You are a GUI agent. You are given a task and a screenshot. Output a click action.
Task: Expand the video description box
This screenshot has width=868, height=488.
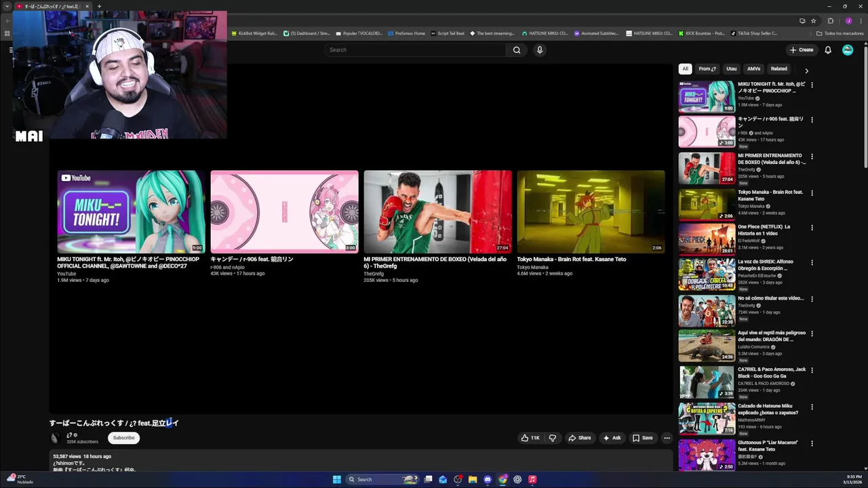[x=361, y=461]
